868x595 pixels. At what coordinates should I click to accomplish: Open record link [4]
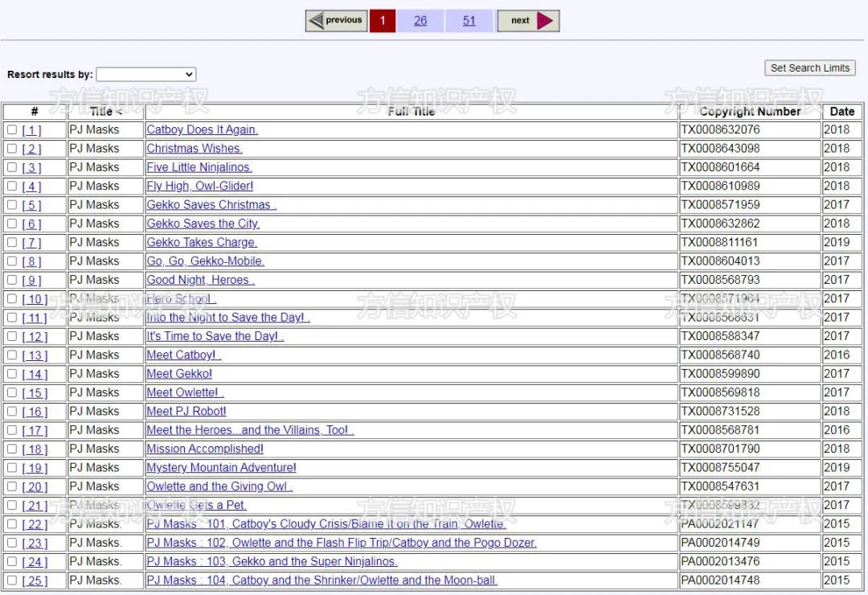click(31, 187)
